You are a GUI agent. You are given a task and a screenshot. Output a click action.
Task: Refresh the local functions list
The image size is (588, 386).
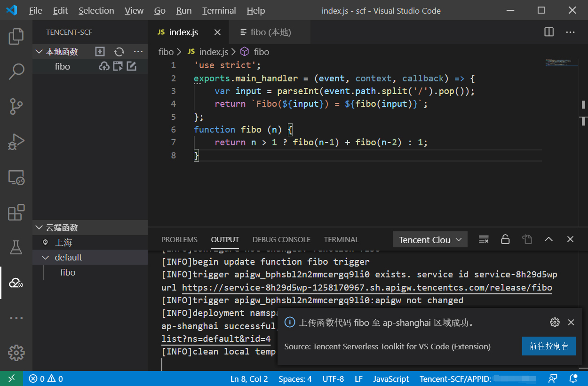119,52
